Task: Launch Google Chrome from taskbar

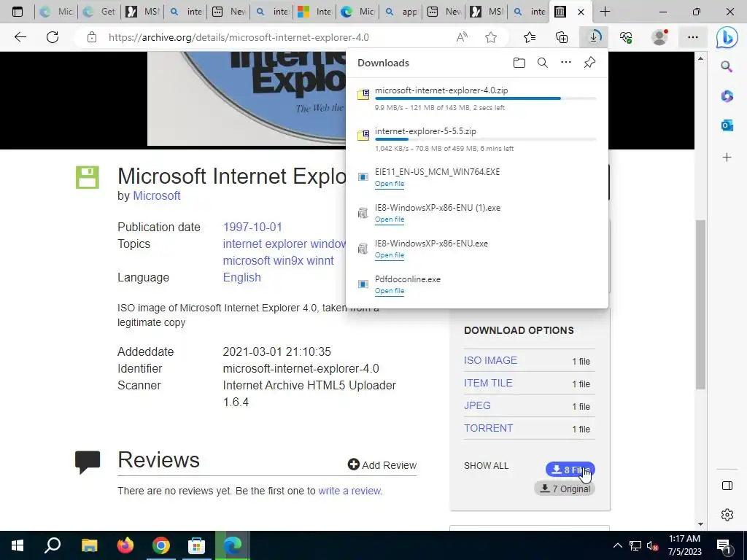Action: 161,545
